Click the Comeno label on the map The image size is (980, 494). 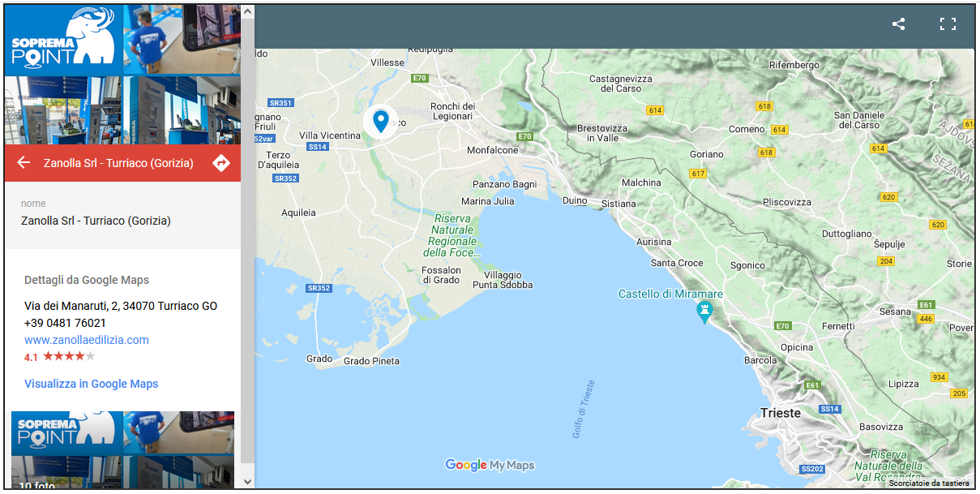[747, 129]
